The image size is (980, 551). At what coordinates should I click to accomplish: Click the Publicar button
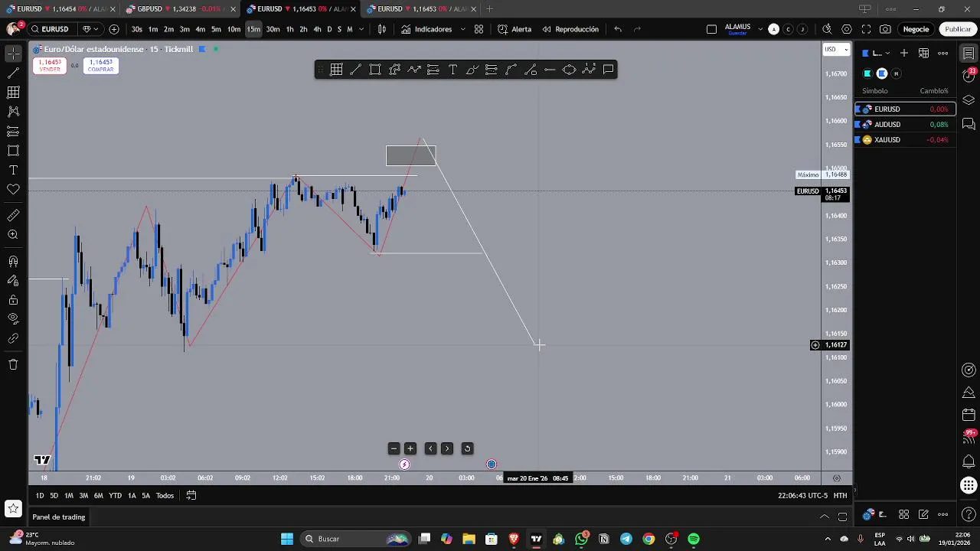[x=957, y=29]
